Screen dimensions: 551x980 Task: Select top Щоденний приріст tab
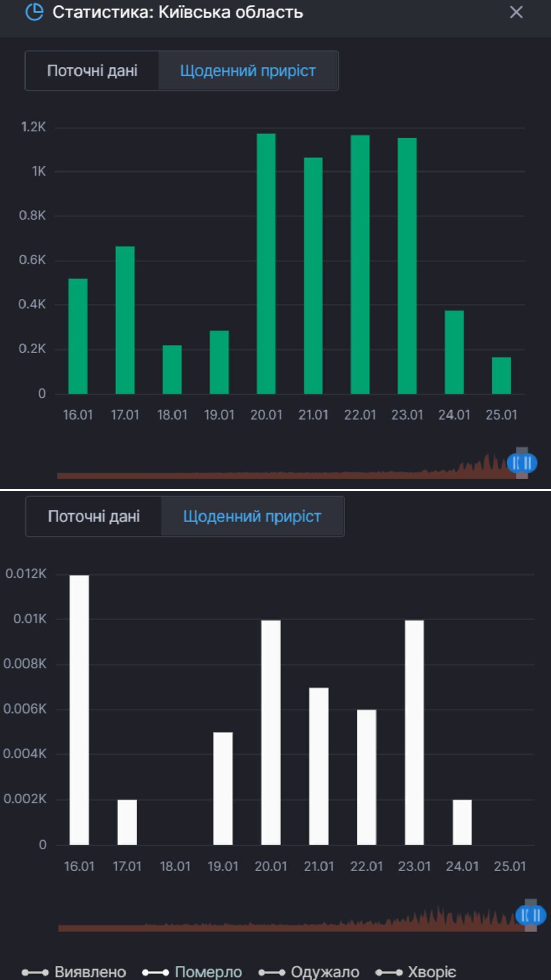pyautogui.click(x=248, y=70)
